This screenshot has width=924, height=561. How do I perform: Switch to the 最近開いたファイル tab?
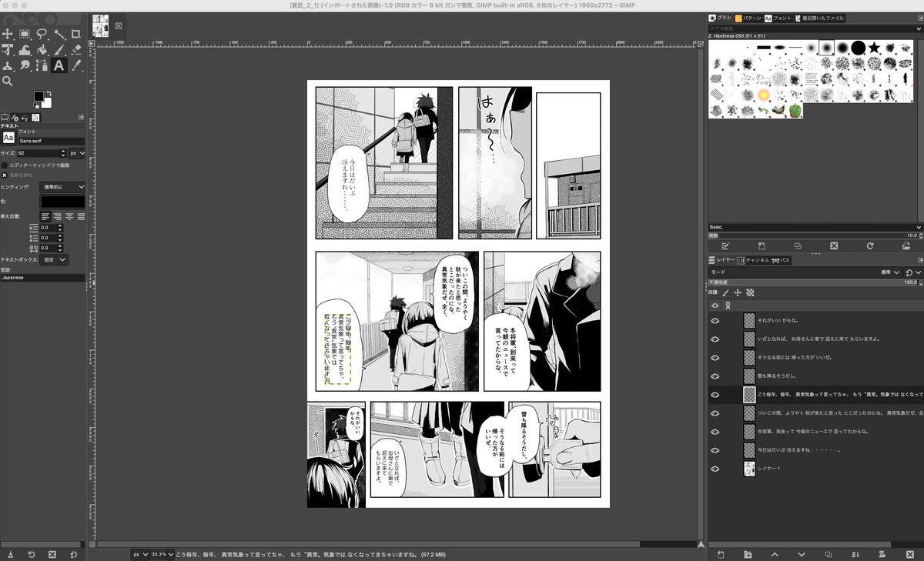[x=819, y=18]
